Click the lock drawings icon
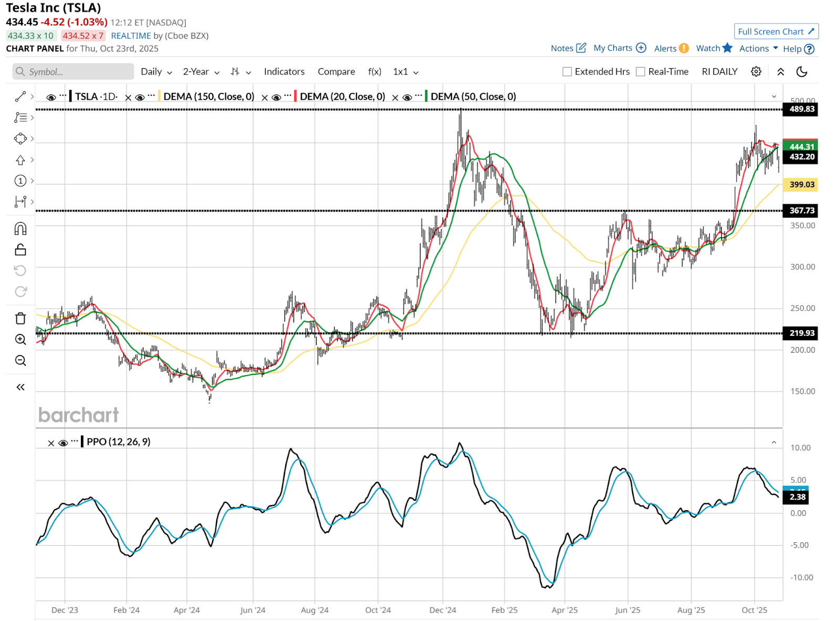This screenshot has width=840, height=621. [x=20, y=250]
